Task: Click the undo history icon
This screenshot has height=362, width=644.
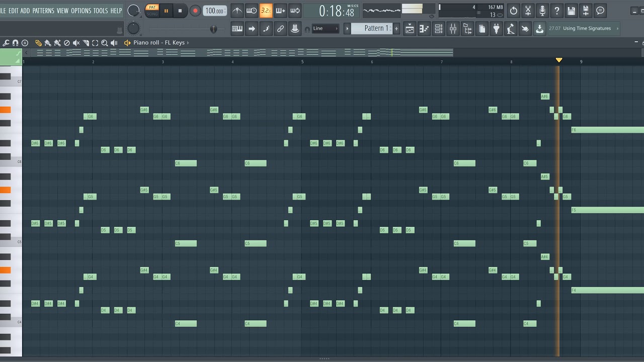Action: tap(513, 11)
